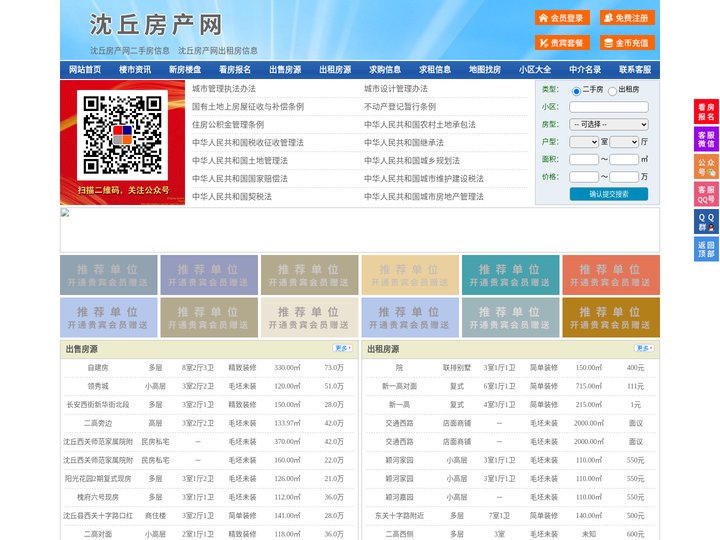Image resolution: width=720 pixels, height=540 pixels.
Task: Open the 厅 hall-count dropdown
Action: (624, 142)
